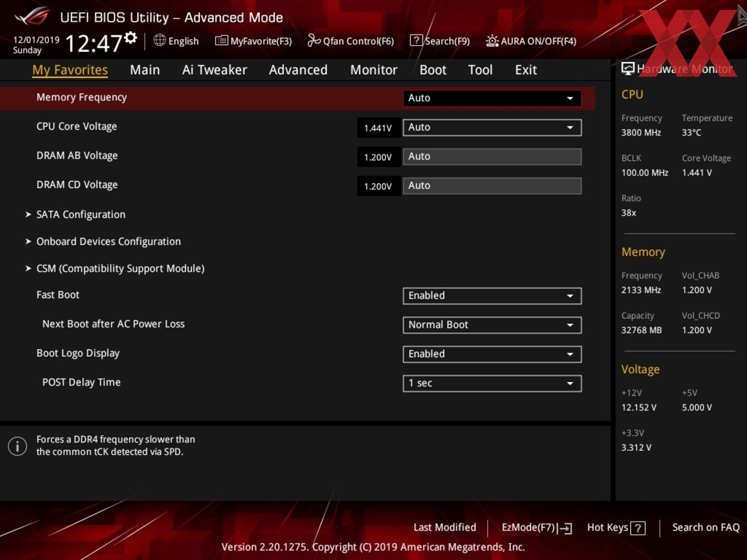
Task: Click the 38x ratio value
Action: click(x=628, y=212)
